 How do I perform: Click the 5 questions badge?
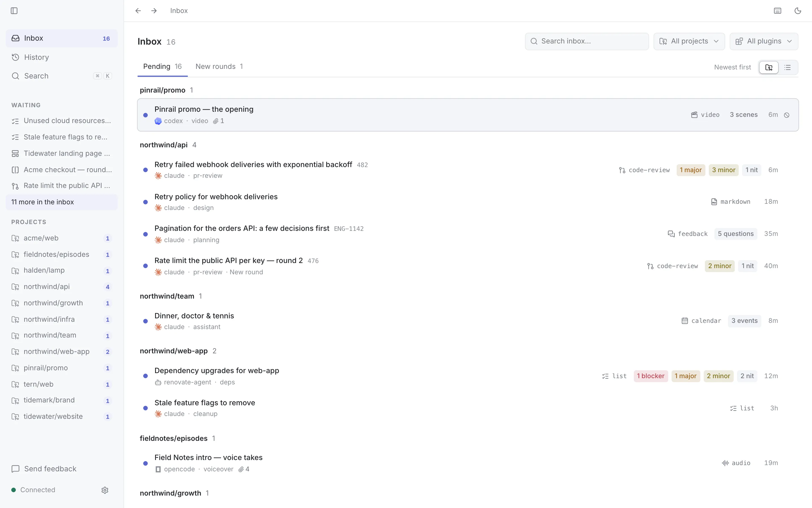(x=736, y=234)
